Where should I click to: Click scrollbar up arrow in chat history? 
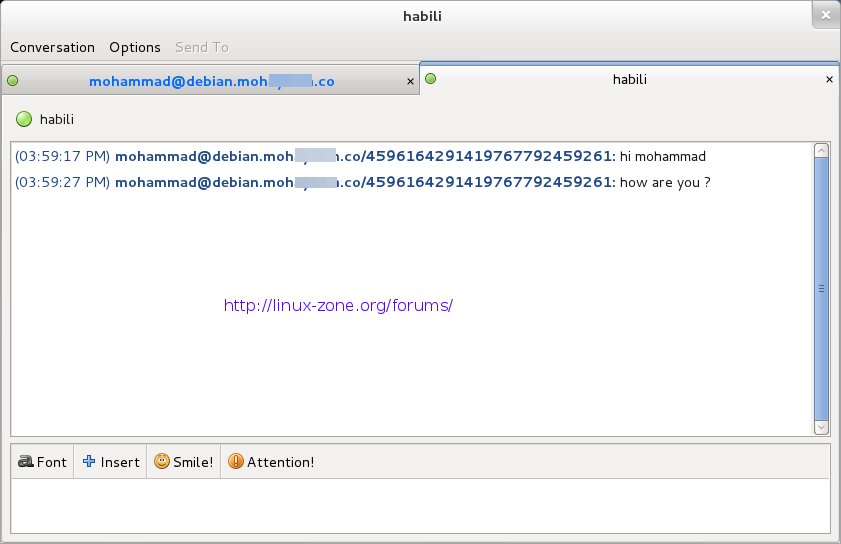pyautogui.click(x=821, y=151)
